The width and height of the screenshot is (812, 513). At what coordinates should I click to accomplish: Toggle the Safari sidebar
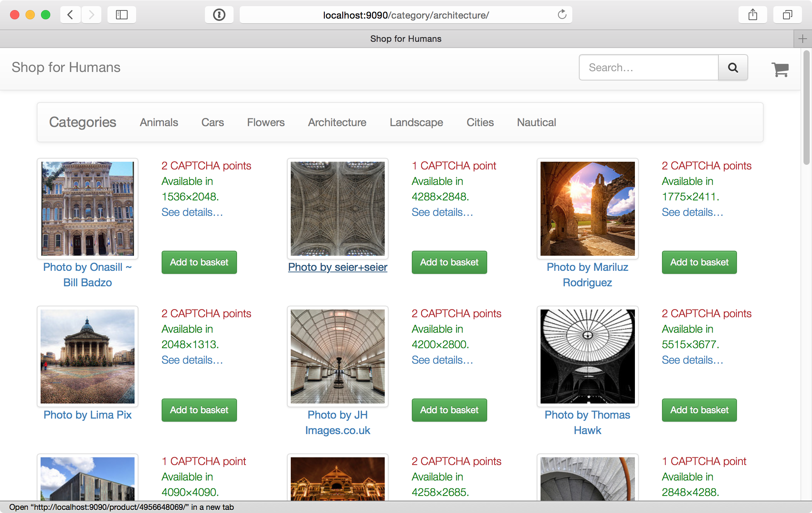click(121, 15)
